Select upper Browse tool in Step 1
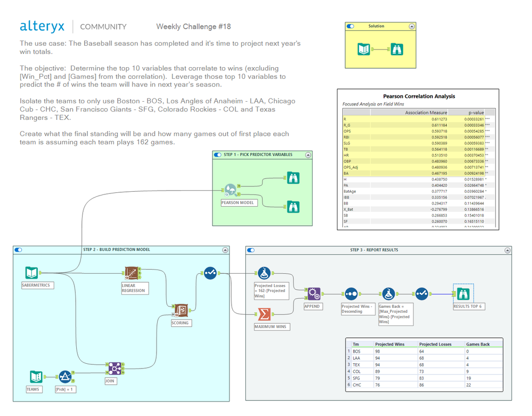Viewport: 532px width, 416px height. pos(293,178)
